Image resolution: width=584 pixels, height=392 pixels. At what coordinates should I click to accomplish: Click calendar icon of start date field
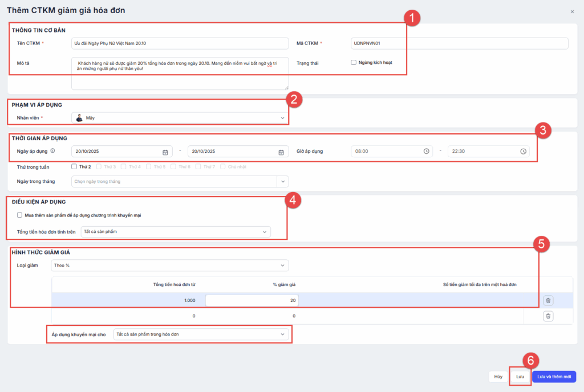click(165, 152)
